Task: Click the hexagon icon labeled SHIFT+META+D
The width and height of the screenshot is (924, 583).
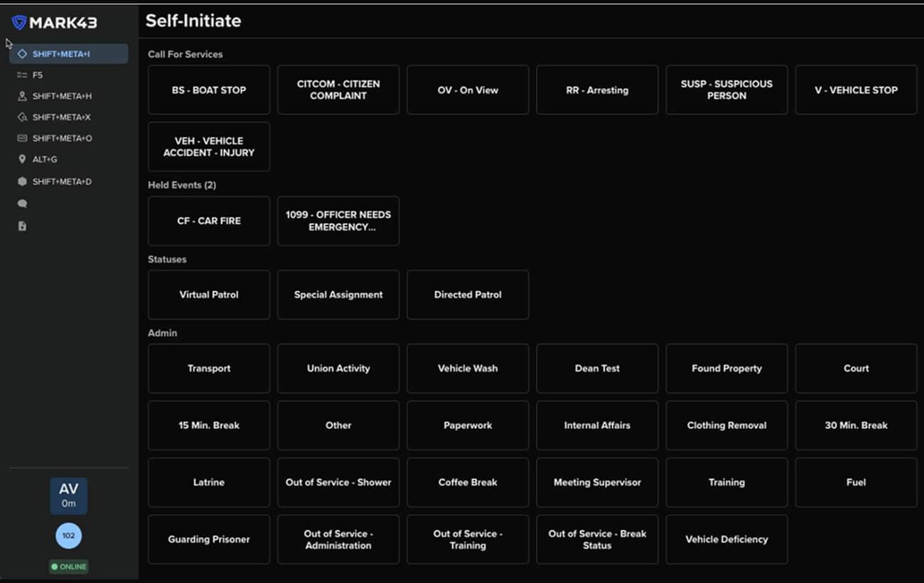Action: [22, 182]
